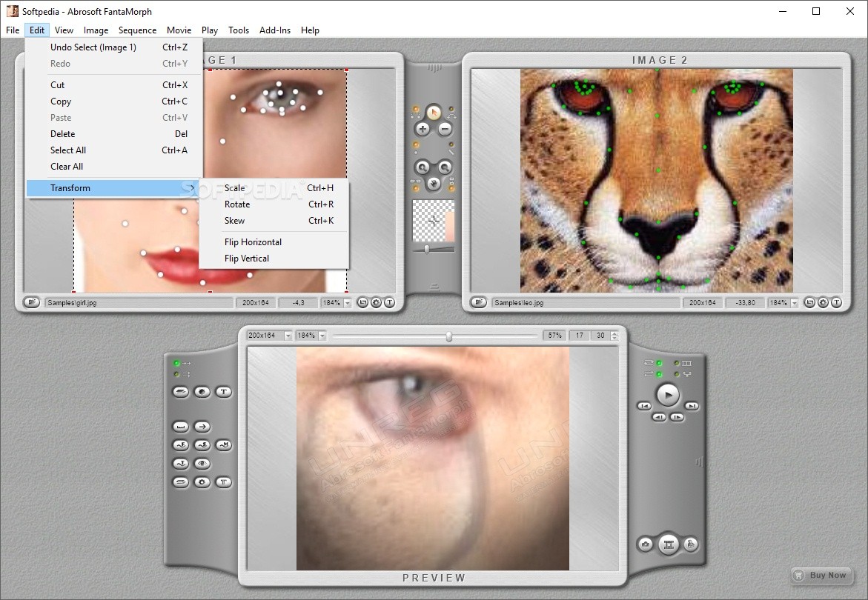Viewport: 868px width, 600px height.
Task: Toggle single arrows green light in left panel
Action: coord(176,363)
